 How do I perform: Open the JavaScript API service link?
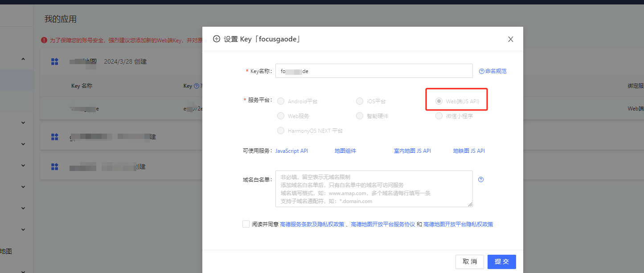(291, 151)
